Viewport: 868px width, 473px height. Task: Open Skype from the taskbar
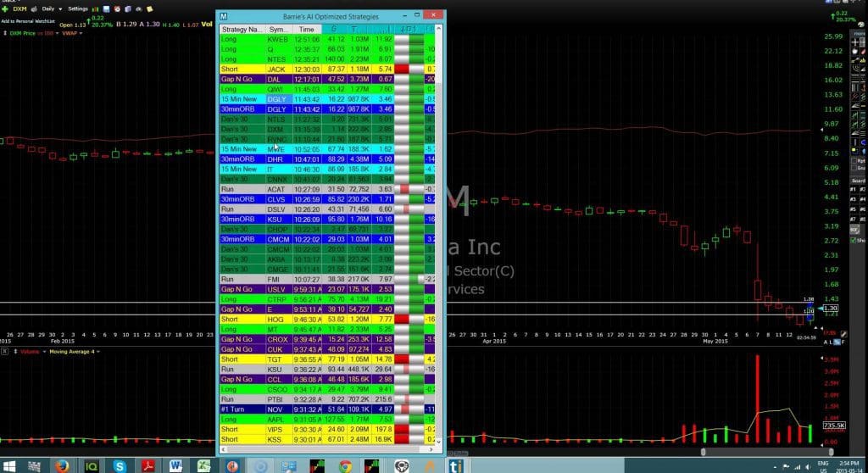[x=119, y=466]
